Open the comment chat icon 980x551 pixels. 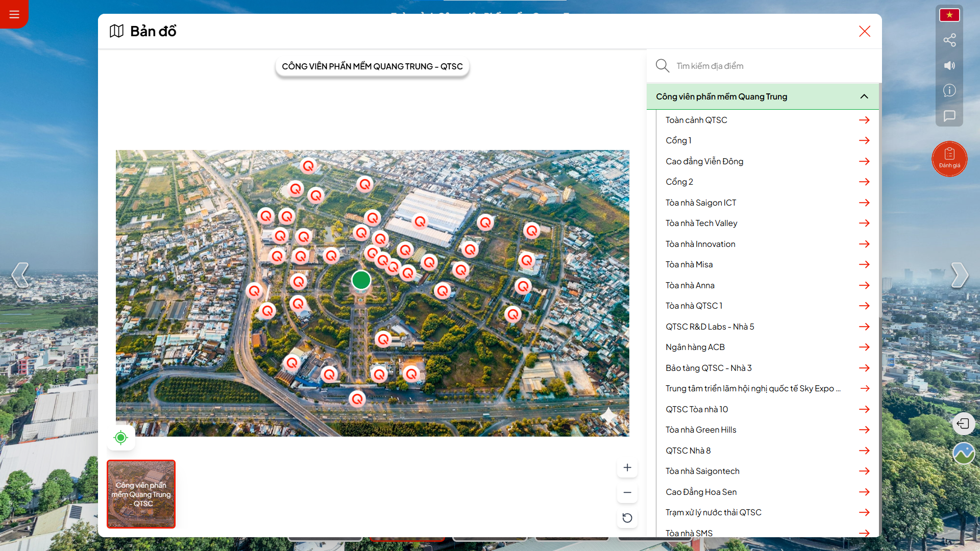coord(949,116)
